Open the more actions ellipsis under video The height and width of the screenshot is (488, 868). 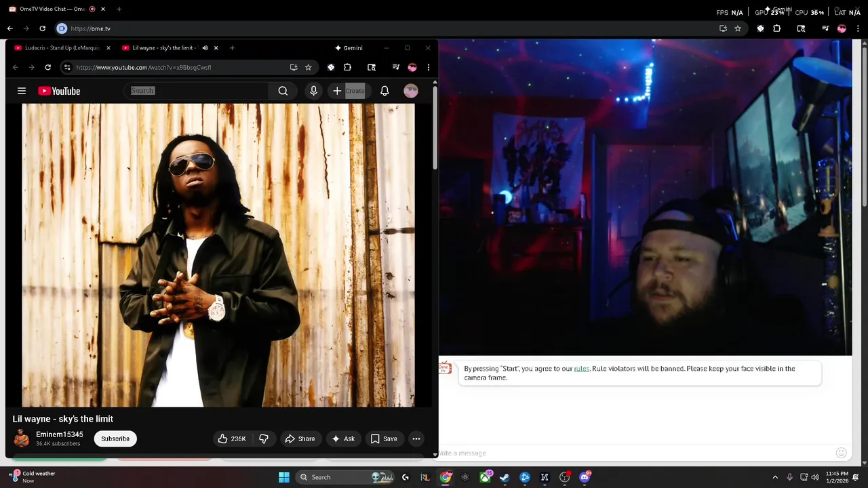pyautogui.click(x=416, y=439)
